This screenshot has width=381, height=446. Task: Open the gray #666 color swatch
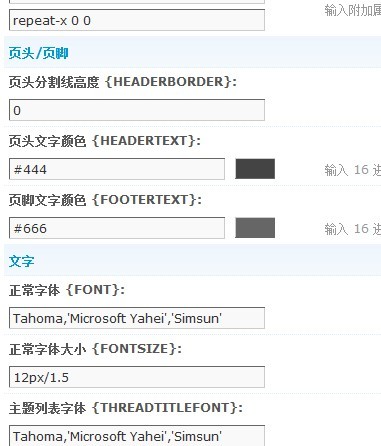tap(255, 228)
